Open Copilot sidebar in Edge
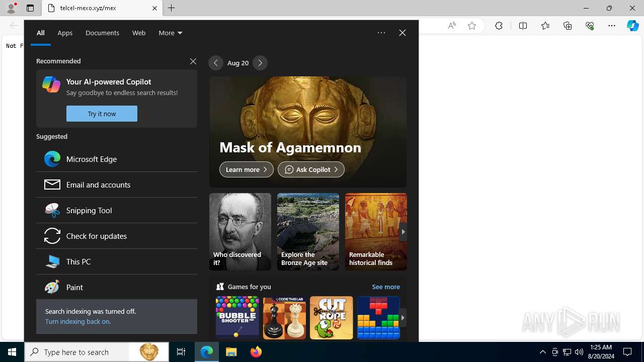644x362 pixels. pyautogui.click(x=633, y=26)
